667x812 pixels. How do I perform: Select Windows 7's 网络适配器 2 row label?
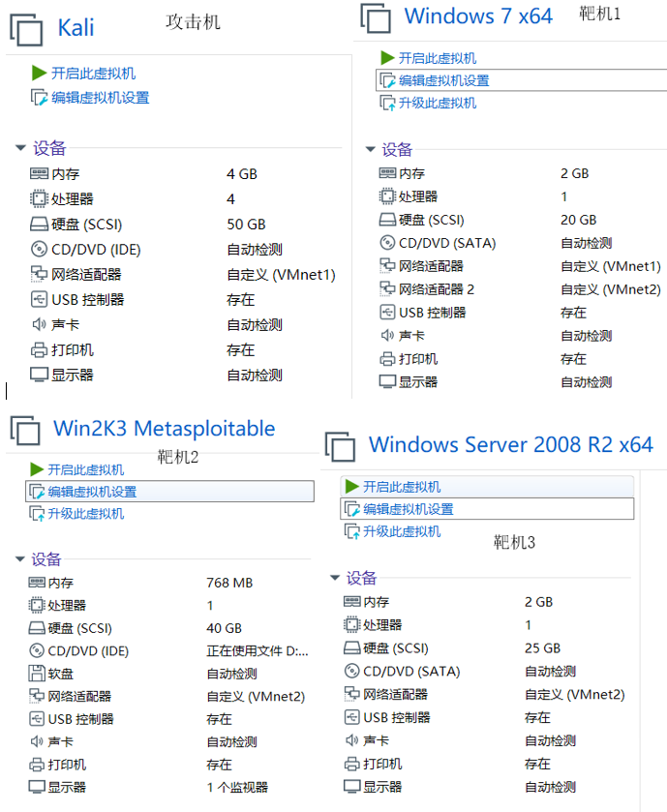[436, 289]
